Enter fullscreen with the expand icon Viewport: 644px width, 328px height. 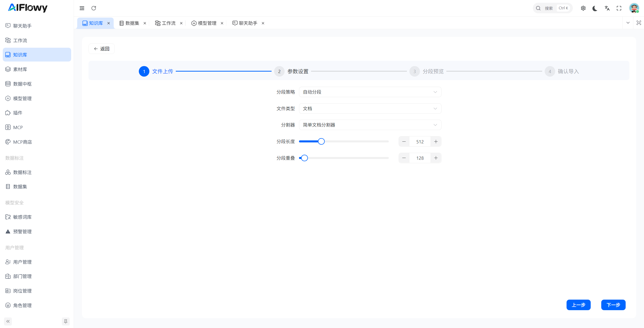point(619,8)
